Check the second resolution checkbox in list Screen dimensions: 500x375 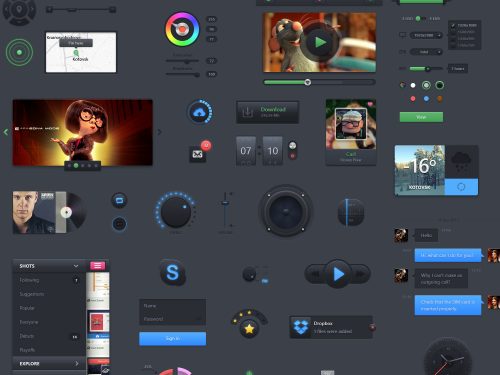[453, 32]
